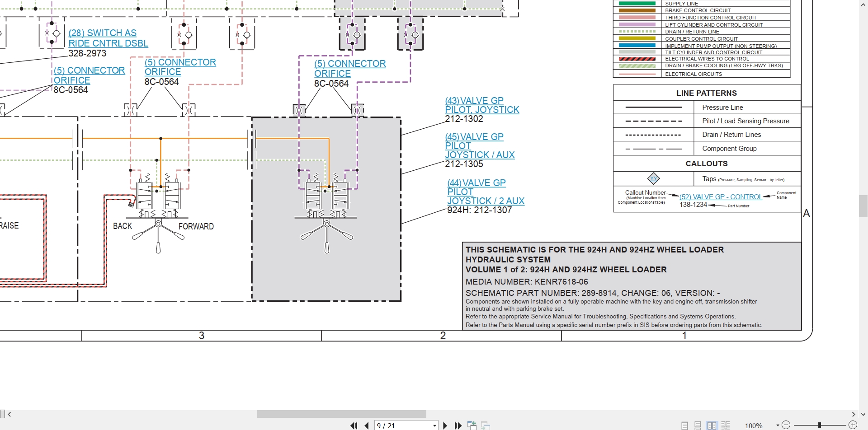Select continuous page layout icon
This screenshot has height=430, width=868.
click(698, 425)
